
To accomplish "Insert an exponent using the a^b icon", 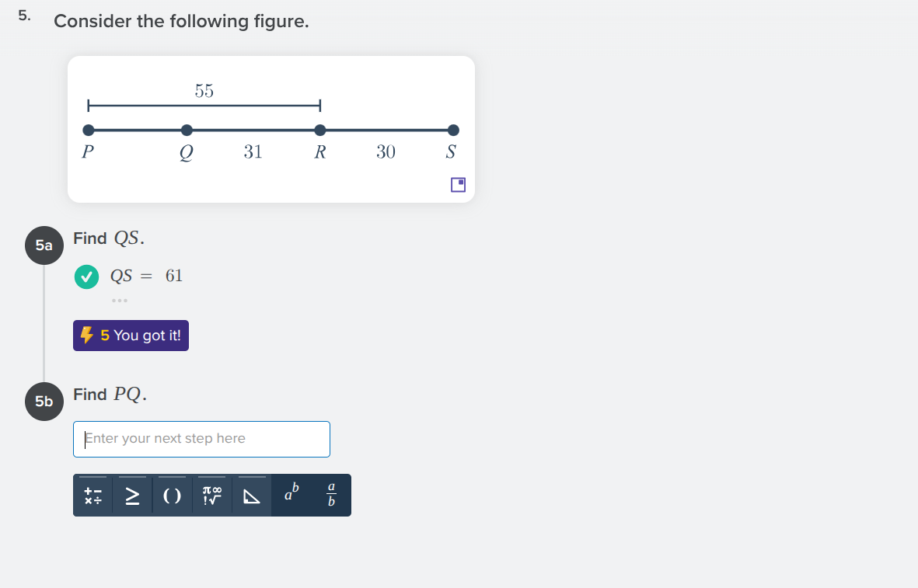I will [291, 495].
